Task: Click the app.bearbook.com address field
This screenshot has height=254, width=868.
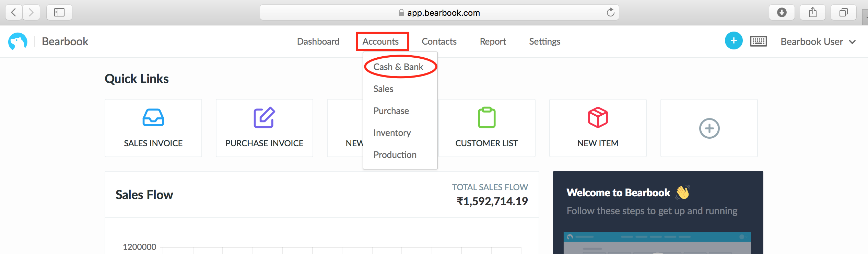Action: coord(439,13)
